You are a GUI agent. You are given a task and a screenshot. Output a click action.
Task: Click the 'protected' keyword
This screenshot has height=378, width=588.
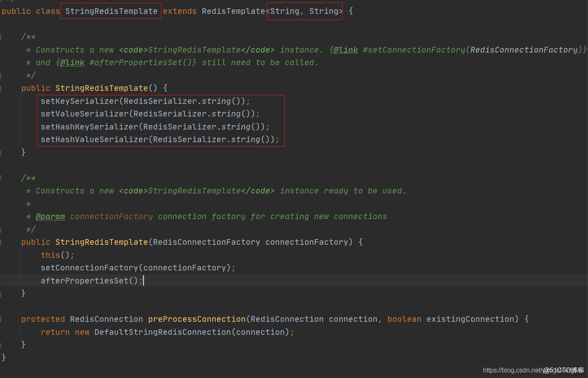43,319
